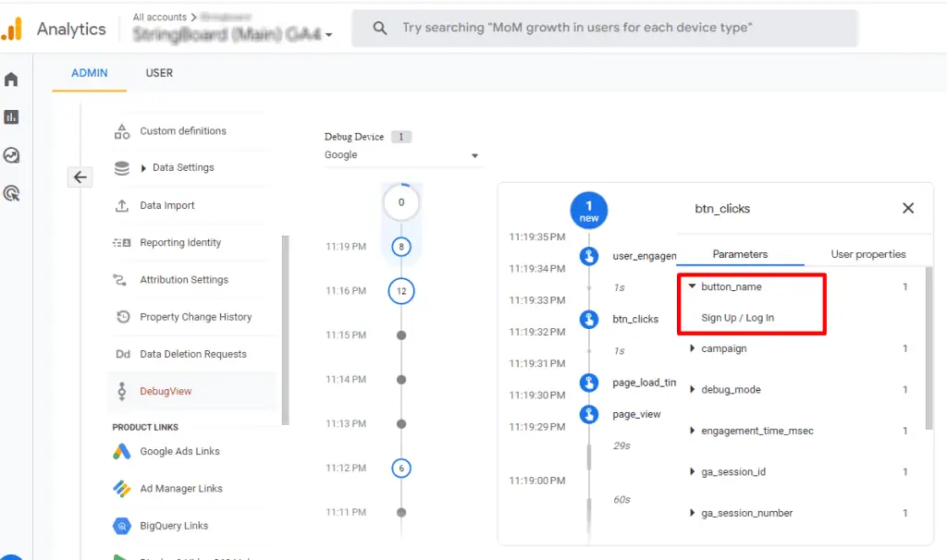This screenshot has width=947, height=560.
Task: Collapse the admin navigation panel arrow
Action: (x=80, y=177)
